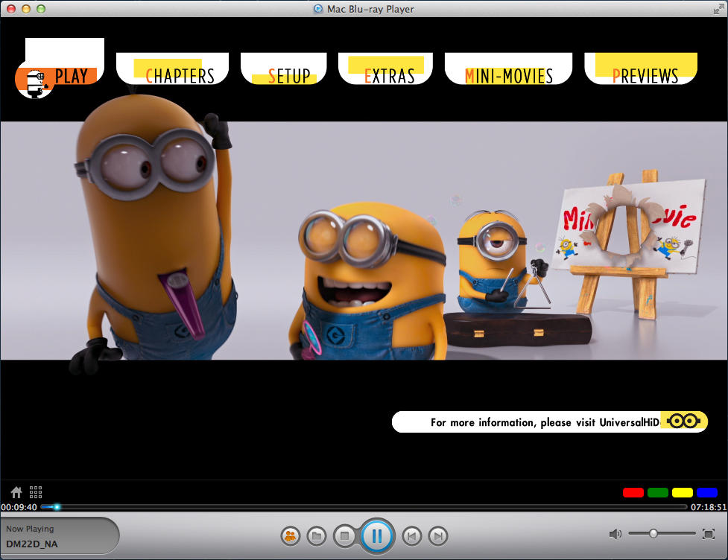The image size is (728, 560).
Task: Click the volume slider knob
Action: tap(653, 534)
